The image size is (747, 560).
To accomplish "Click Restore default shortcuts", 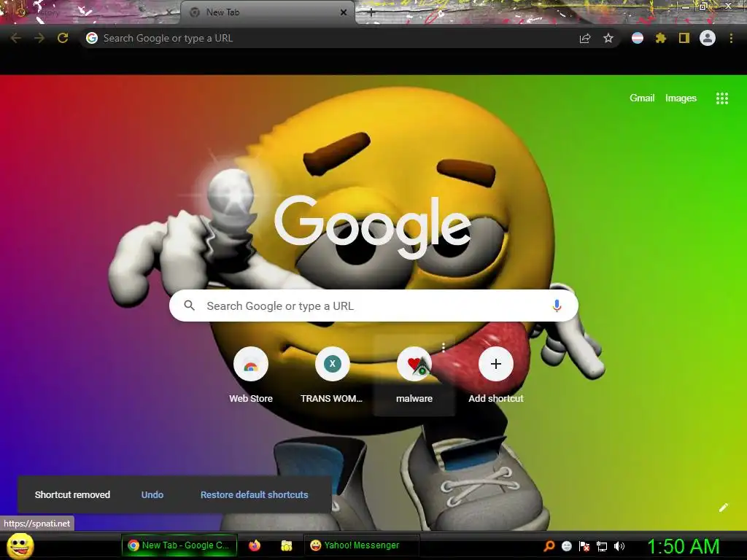I will [x=254, y=495].
